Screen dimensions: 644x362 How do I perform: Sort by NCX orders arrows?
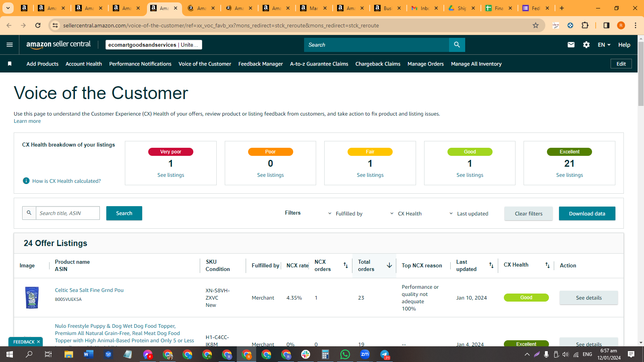pyautogui.click(x=346, y=265)
